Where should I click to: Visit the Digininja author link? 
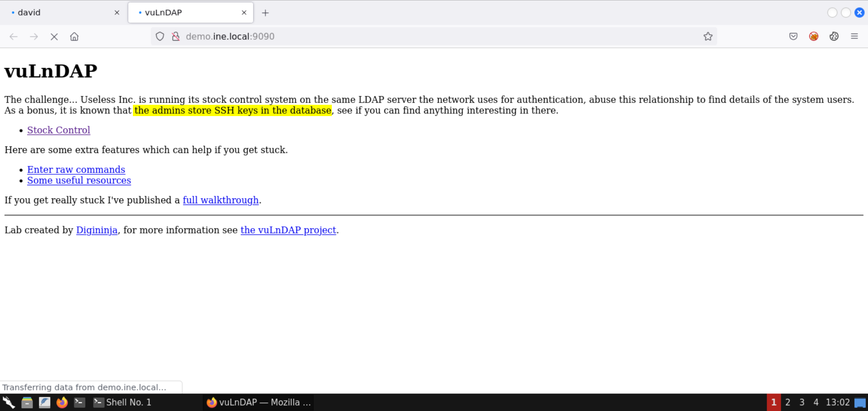97,230
